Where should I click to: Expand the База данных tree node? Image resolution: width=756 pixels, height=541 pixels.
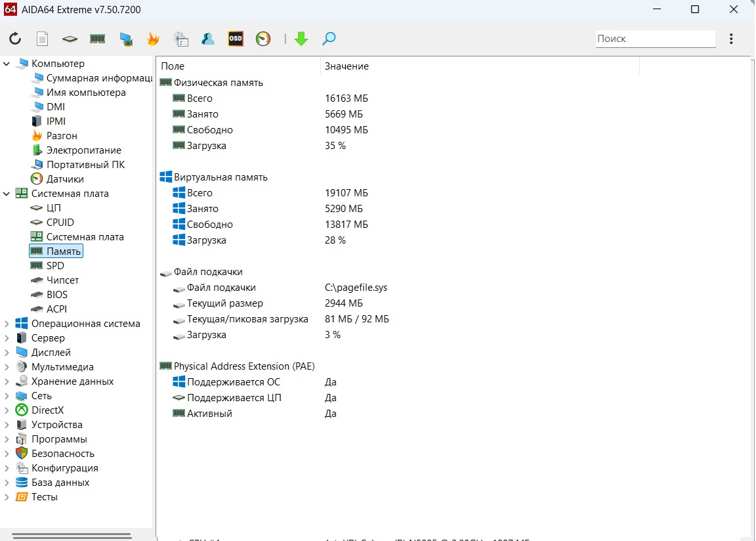(7, 483)
